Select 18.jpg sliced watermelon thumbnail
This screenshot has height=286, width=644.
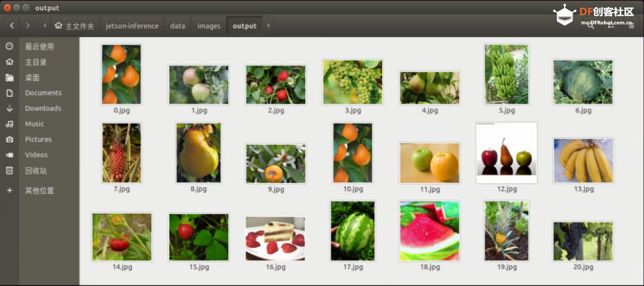pyautogui.click(x=429, y=231)
